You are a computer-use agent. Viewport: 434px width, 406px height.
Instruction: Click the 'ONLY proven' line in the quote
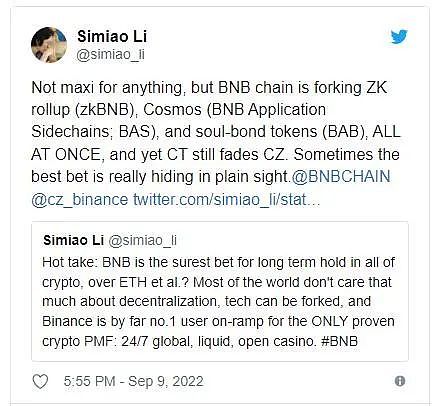(x=218, y=321)
